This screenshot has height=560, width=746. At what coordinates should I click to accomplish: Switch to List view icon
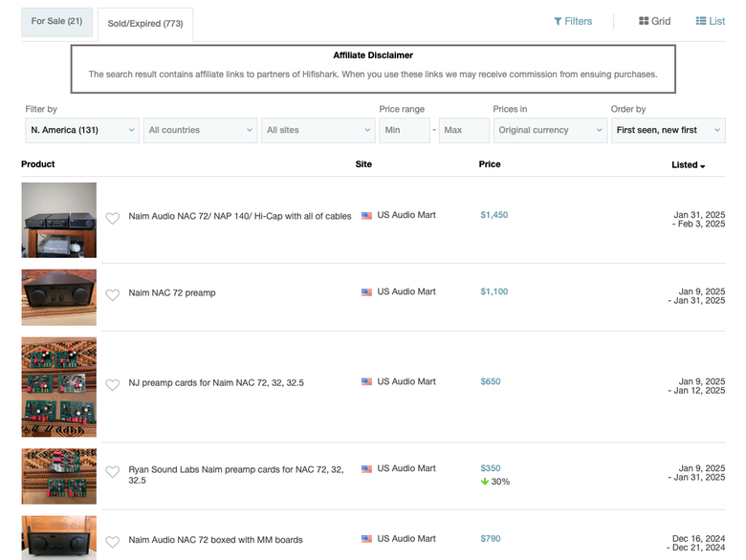point(701,21)
